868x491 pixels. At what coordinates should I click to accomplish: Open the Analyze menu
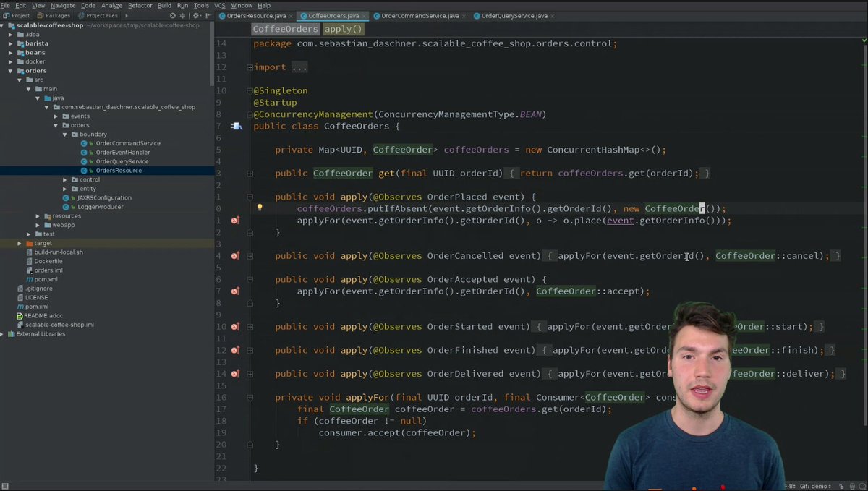point(111,5)
